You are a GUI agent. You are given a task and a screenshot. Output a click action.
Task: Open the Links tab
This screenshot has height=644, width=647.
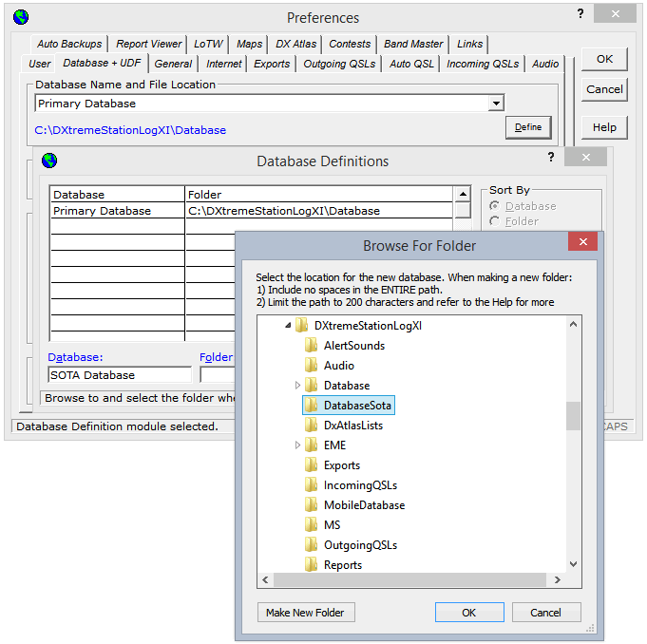pyautogui.click(x=469, y=44)
